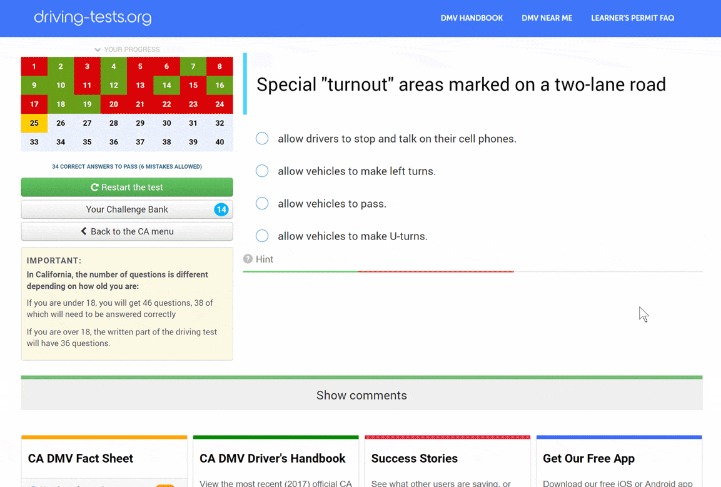Click the Hint question mark icon

[248, 259]
